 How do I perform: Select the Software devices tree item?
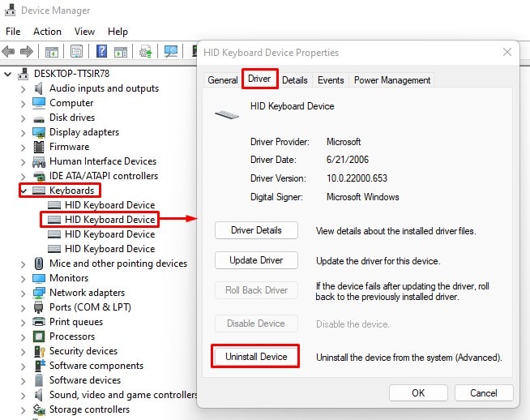pyautogui.click(x=85, y=380)
